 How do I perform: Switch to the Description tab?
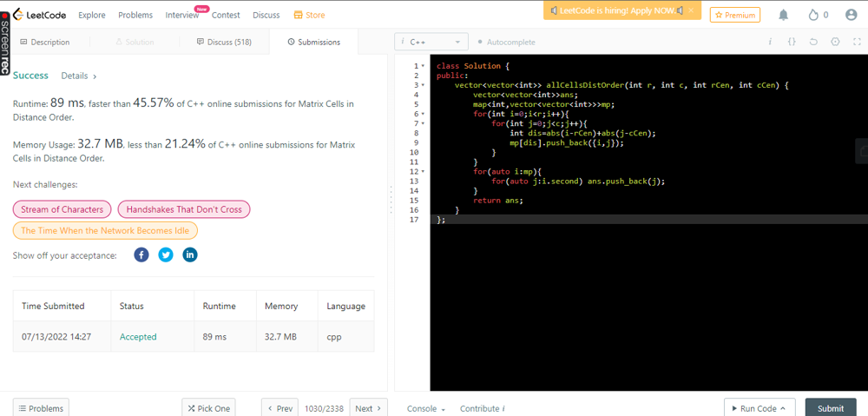coord(45,42)
